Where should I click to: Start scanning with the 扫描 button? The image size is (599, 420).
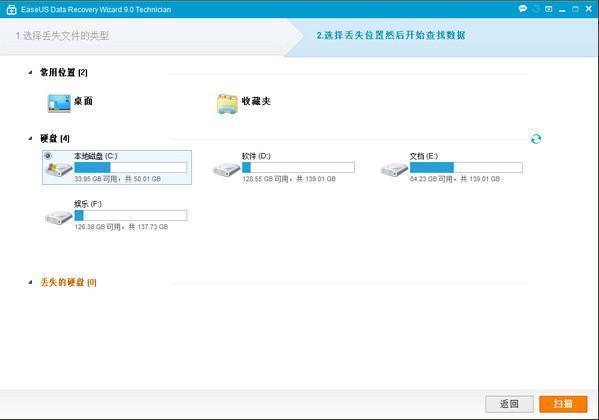(x=563, y=404)
